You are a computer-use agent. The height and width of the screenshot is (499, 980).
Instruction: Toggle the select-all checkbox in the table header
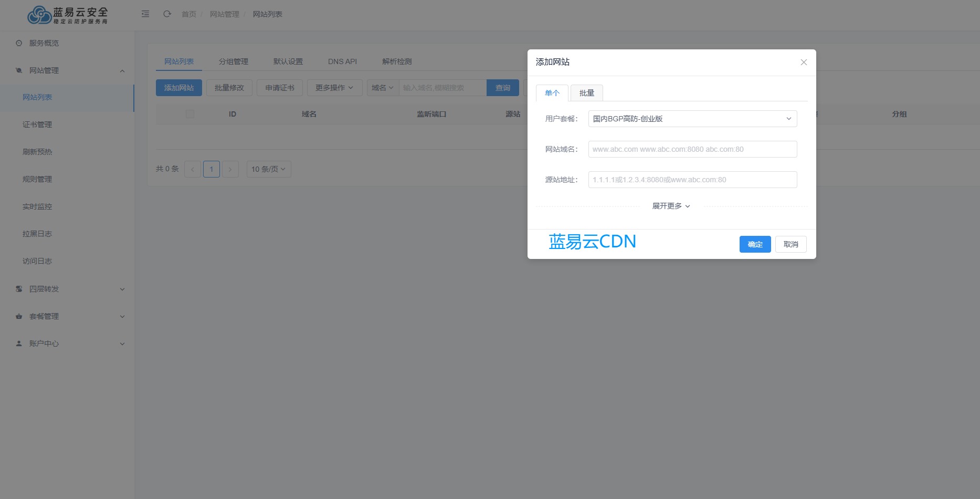[x=189, y=113]
